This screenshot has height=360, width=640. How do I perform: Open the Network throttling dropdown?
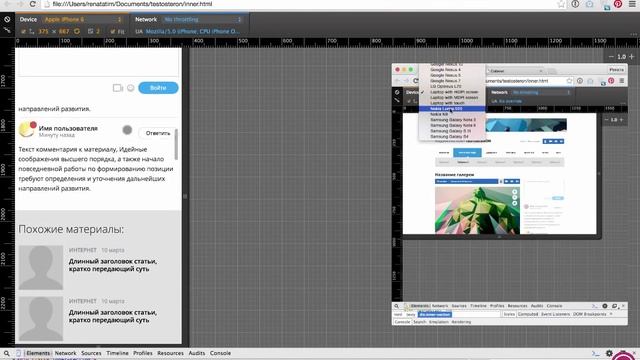click(x=203, y=19)
